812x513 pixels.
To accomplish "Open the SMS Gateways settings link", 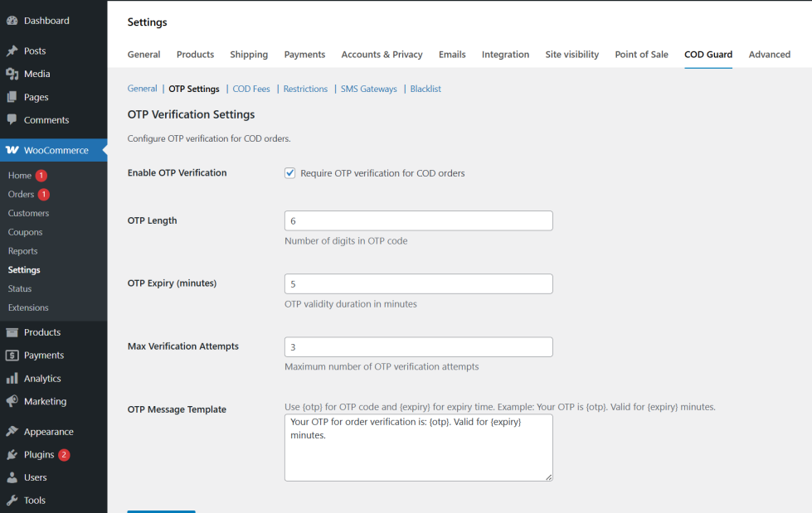I will tap(368, 89).
